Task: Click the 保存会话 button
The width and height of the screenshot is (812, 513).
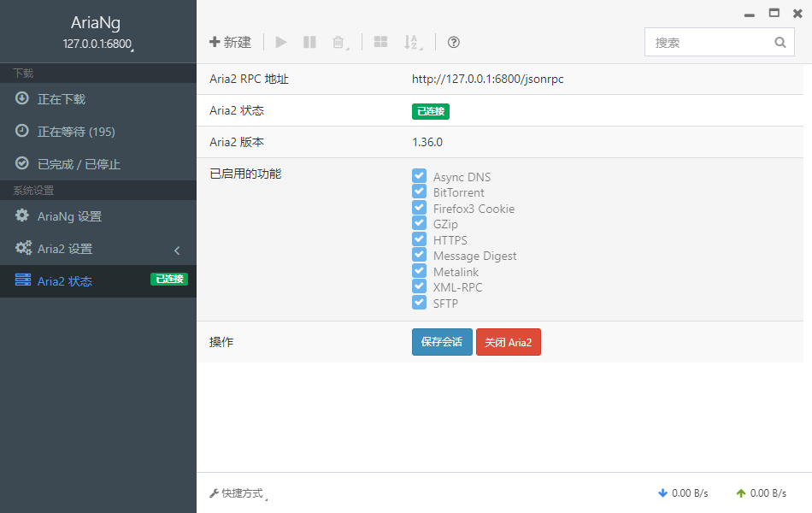Action: pyautogui.click(x=442, y=342)
